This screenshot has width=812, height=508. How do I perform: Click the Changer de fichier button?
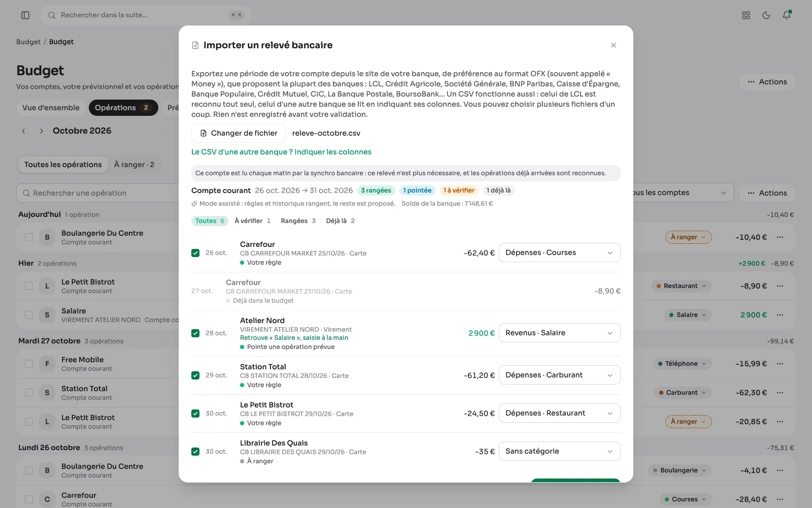239,133
